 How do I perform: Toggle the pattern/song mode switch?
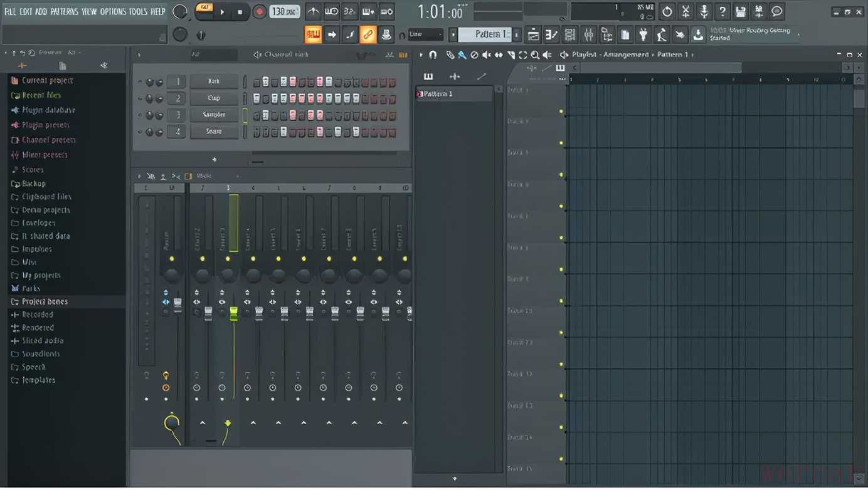pos(204,11)
